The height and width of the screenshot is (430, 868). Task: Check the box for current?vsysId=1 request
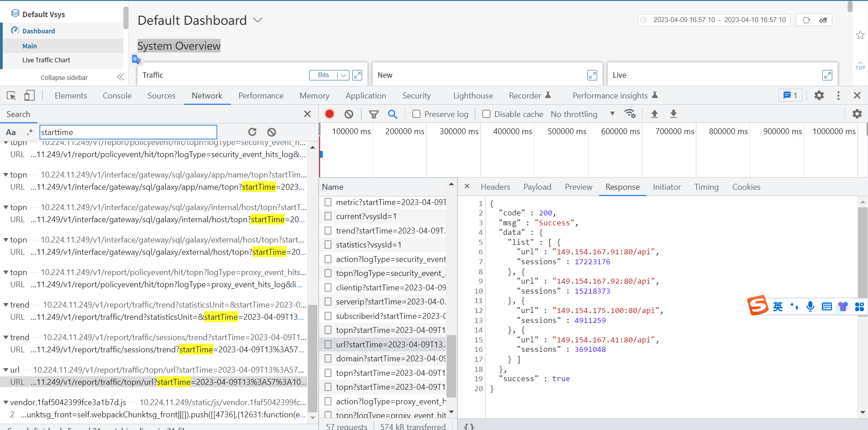(x=328, y=216)
